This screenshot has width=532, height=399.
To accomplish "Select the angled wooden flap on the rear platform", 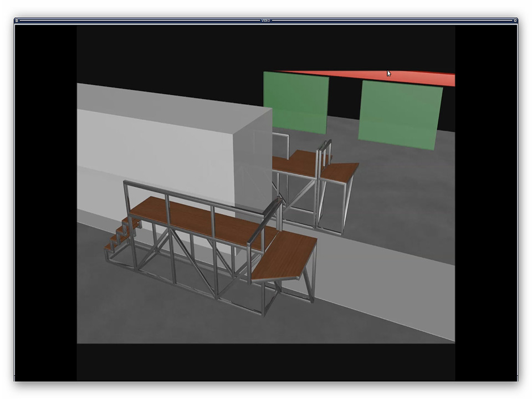I will click(x=339, y=171).
